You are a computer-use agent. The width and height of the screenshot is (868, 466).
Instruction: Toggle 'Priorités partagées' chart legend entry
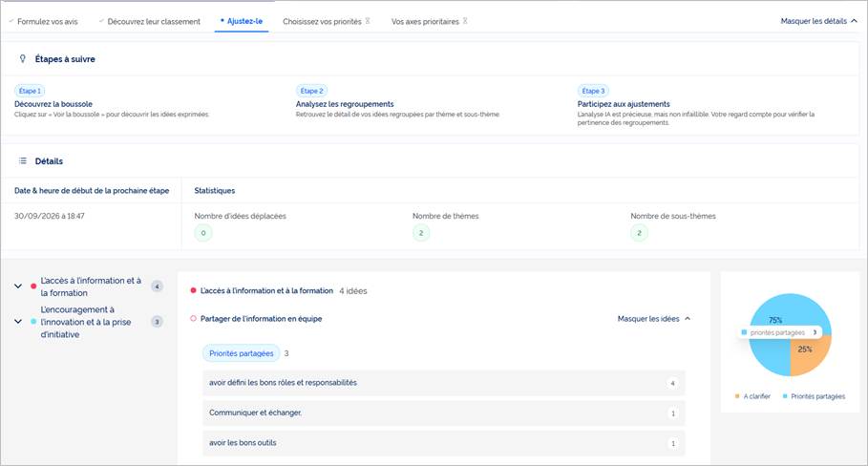point(814,396)
